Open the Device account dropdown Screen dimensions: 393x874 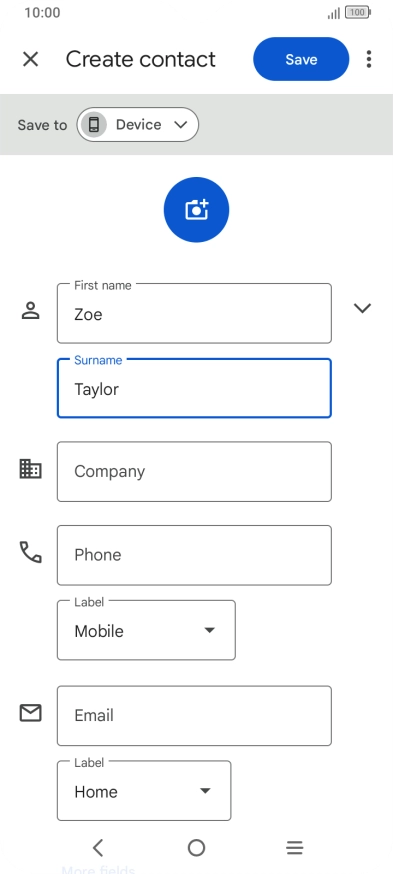[138, 124]
